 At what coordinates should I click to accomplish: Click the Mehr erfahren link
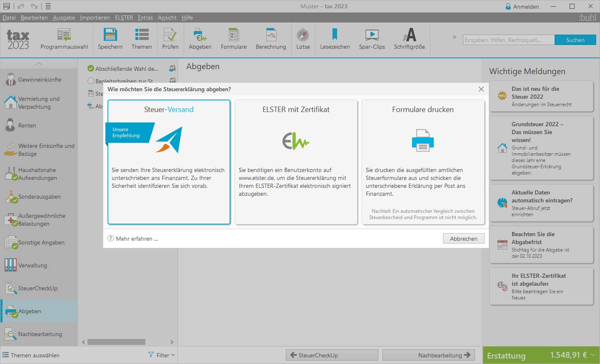pyautogui.click(x=133, y=239)
